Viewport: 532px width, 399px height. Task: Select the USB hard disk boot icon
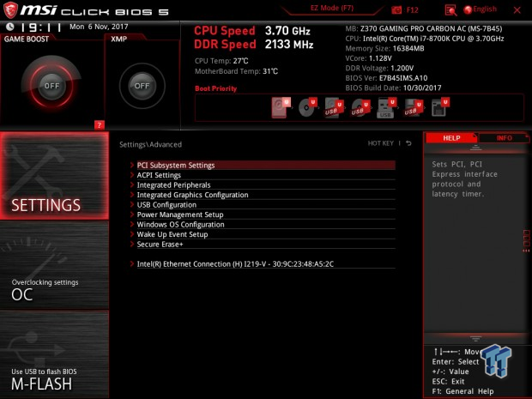point(334,108)
